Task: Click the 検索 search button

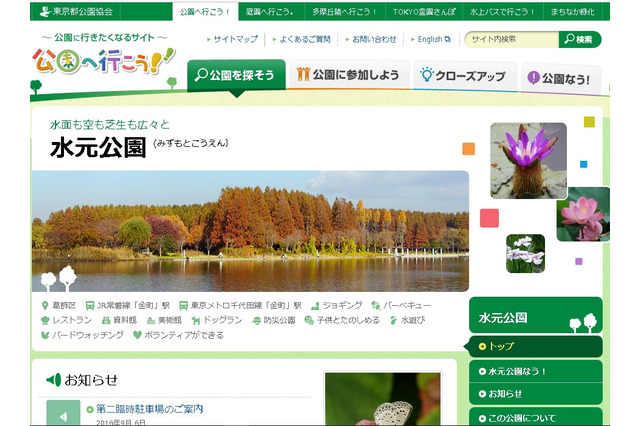Action: tap(580, 39)
